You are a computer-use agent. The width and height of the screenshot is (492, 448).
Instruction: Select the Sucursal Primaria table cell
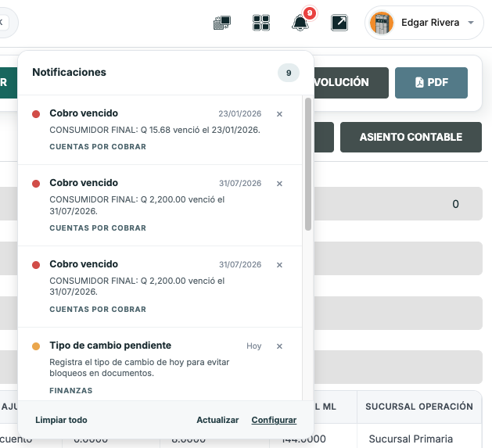pos(419,437)
